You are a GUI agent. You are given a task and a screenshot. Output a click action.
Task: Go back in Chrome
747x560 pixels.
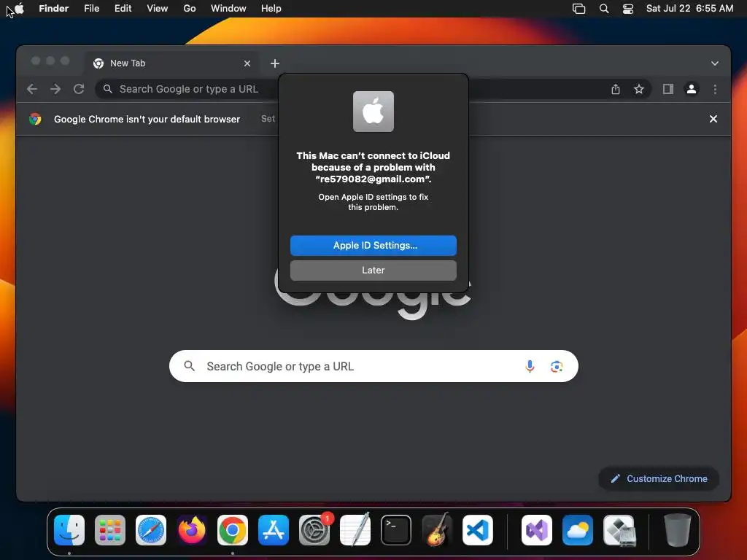32,89
